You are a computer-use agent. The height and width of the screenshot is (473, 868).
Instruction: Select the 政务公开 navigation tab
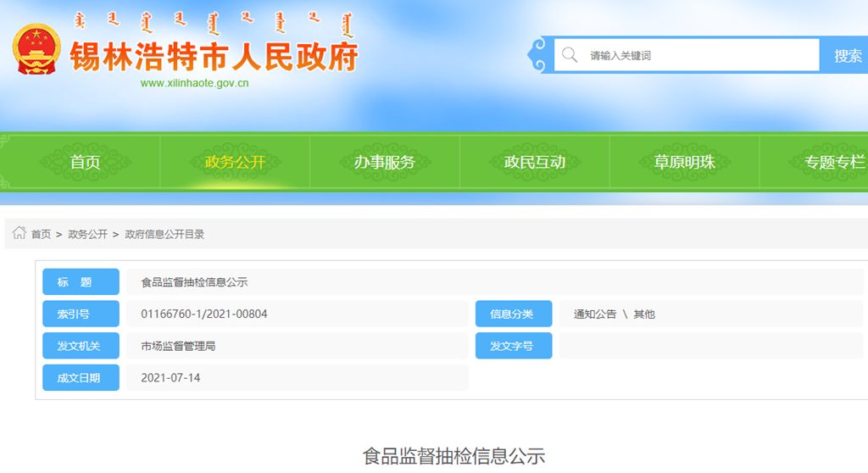(235, 162)
